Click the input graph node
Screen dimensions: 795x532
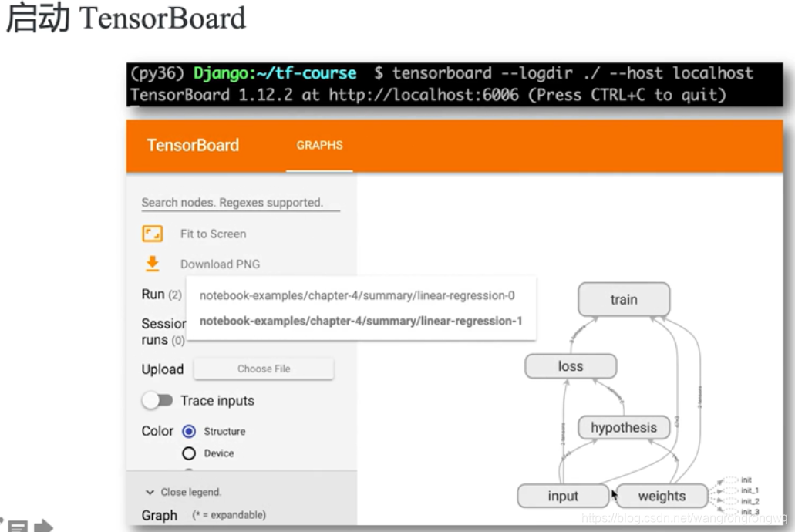(563, 496)
